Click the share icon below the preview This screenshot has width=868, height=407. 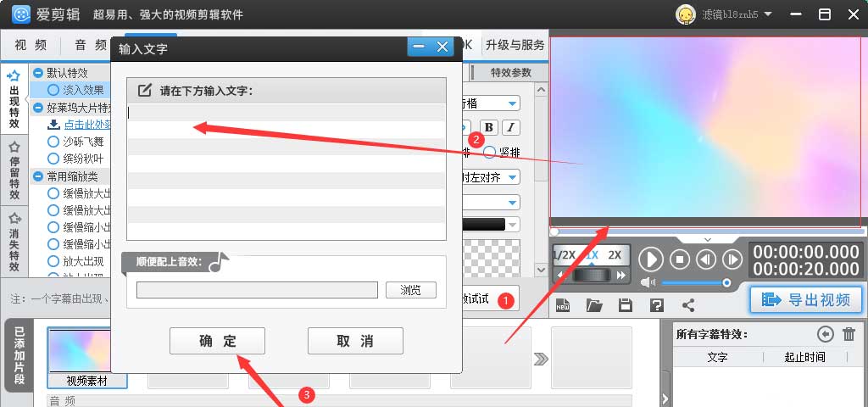[x=688, y=304]
